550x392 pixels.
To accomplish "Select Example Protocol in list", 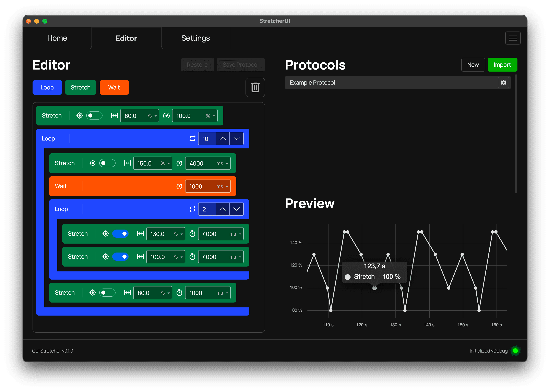I will tap(397, 83).
